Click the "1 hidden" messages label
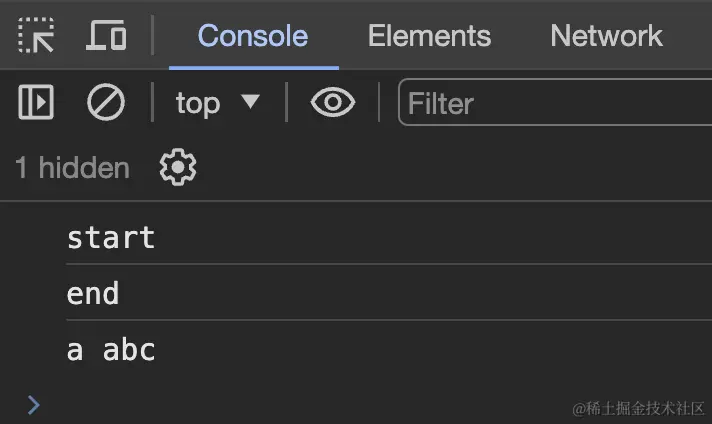712x424 pixels. pos(72,168)
